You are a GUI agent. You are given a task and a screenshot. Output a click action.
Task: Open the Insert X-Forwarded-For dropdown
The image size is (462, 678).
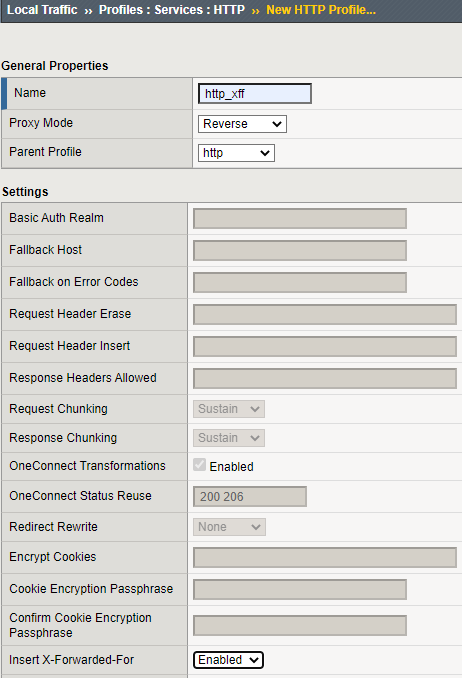[228, 660]
